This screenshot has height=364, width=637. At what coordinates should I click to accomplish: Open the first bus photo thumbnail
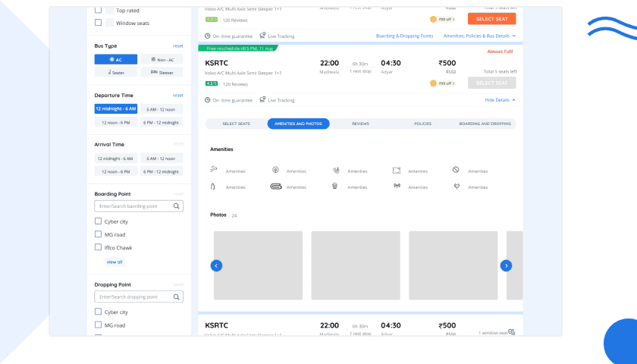(x=258, y=265)
